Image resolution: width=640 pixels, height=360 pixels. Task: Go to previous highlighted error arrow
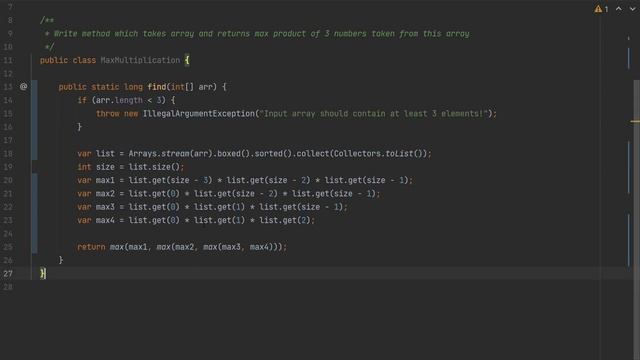tap(619, 9)
